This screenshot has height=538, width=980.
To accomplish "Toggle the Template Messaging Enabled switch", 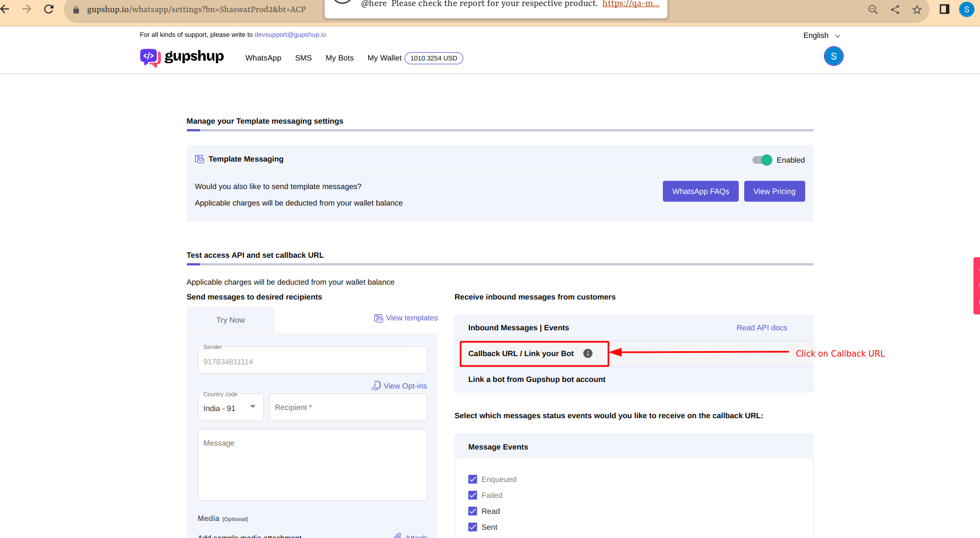I will click(762, 160).
